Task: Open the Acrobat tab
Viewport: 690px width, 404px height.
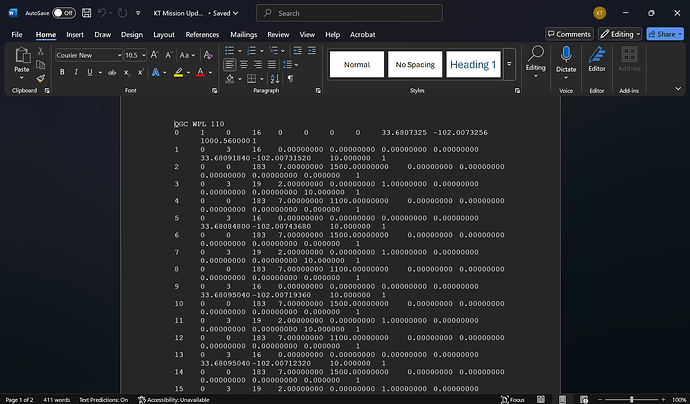Action: pos(363,34)
